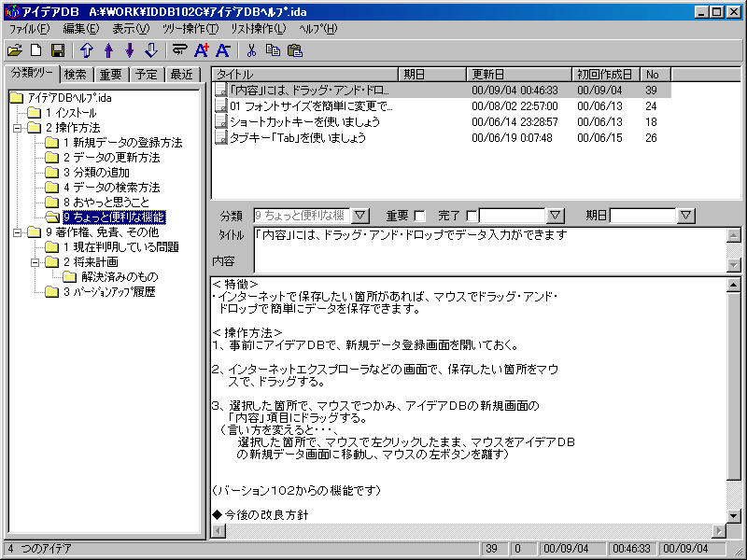This screenshot has height=560, width=747.
Task: Click the Cut scissors icon
Action: click(x=251, y=50)
